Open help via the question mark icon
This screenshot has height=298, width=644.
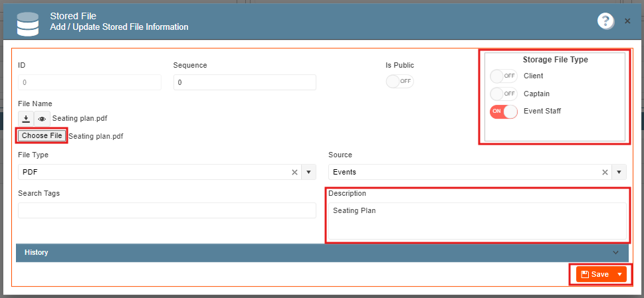(x=605, y=21)
